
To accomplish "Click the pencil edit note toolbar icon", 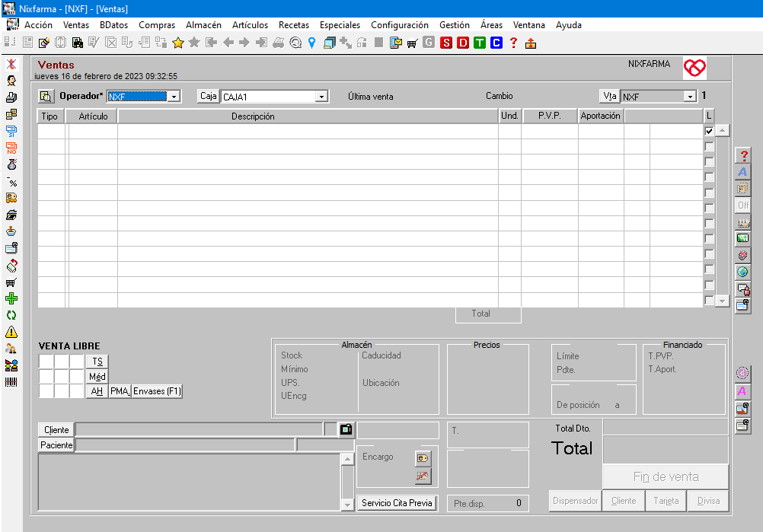I will pos(44,43).
